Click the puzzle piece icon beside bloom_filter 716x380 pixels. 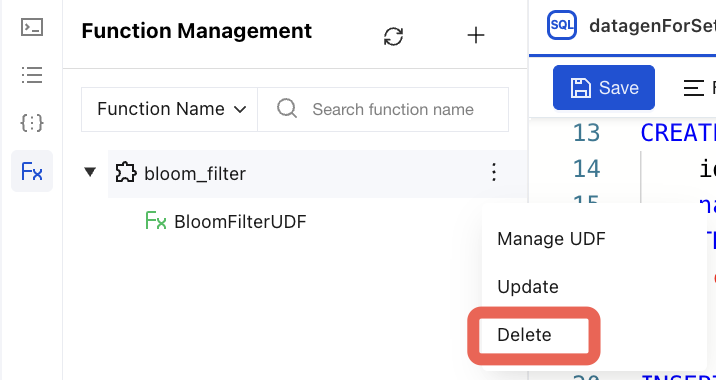pyautogui.click(x=126, y=173)
